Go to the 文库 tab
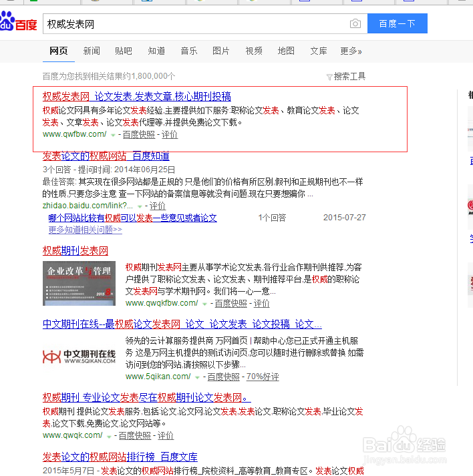 [x=319, y=51]
